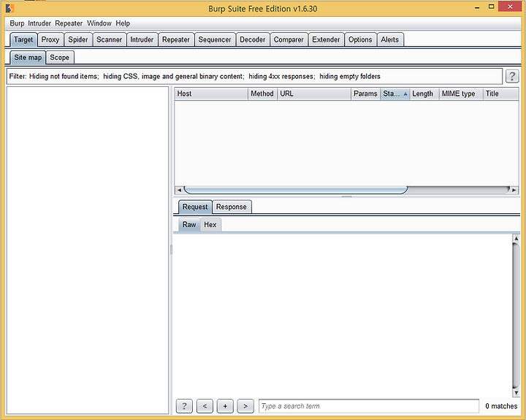Click the '0 matches' label
Viewport: 526px width, 420px height.
pos(501,406)
